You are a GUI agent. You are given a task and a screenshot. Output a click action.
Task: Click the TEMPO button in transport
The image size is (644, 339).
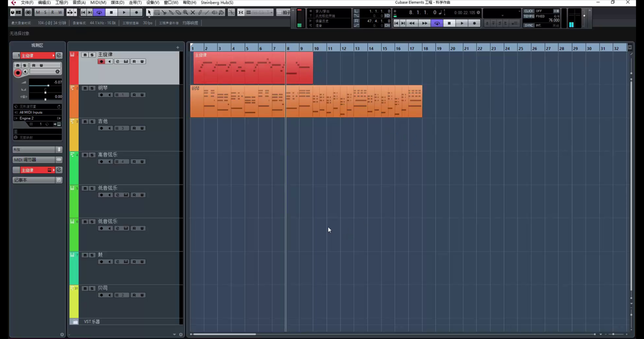click(x=529, y=16)
